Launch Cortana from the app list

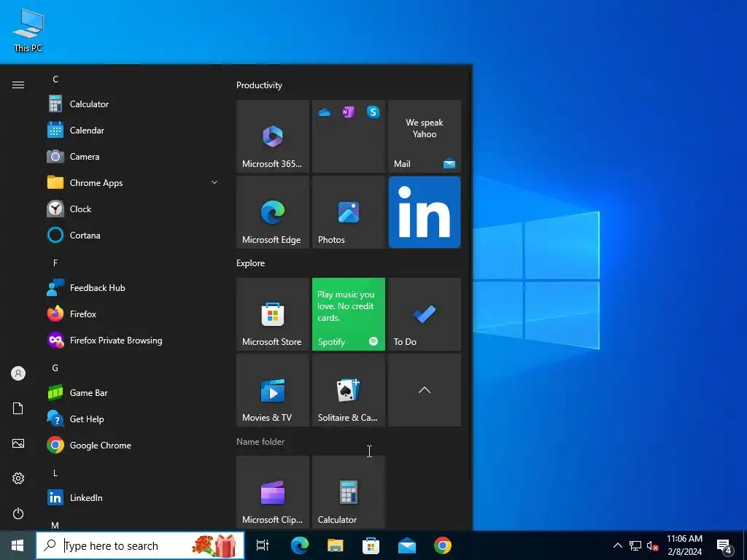click(133, 235)
